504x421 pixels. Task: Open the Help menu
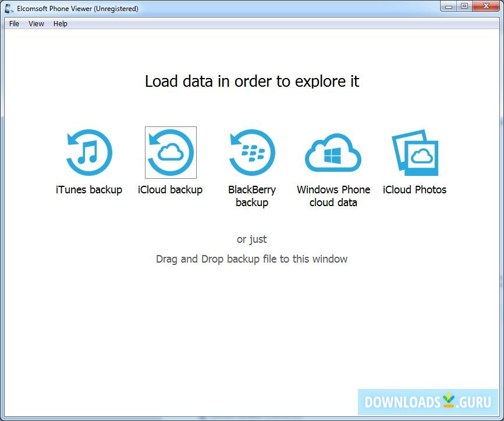point(60,23)
